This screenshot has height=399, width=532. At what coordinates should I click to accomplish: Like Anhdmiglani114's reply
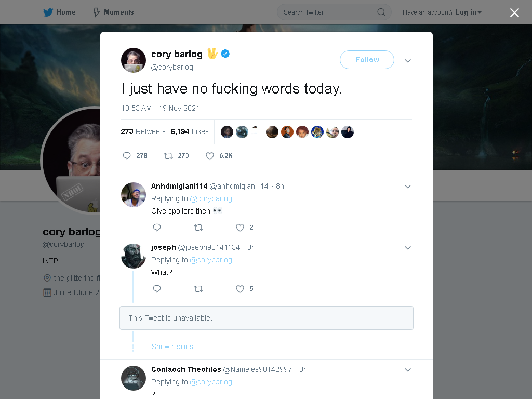[x=240, y=228]
